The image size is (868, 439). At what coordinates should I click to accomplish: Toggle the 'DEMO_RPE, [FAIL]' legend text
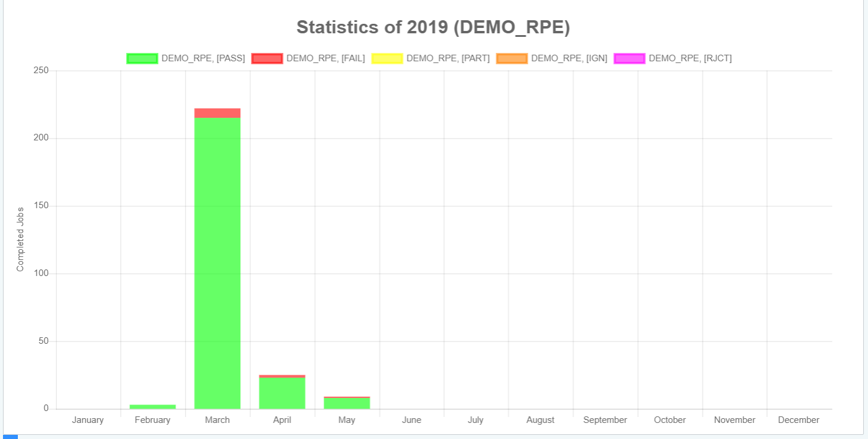click(325, 58)
